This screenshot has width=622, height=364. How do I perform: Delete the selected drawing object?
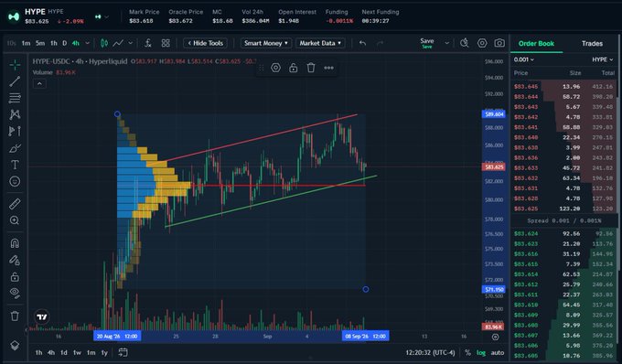pos(311,68)
